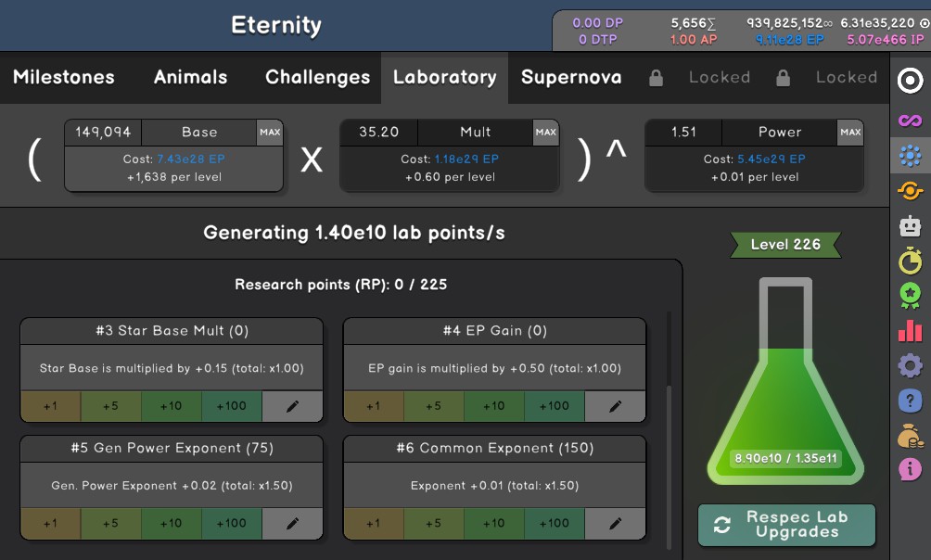Add +5 to #6 Common Exponent
This screenshot has height=560, width=931.
tap(433, 523)
